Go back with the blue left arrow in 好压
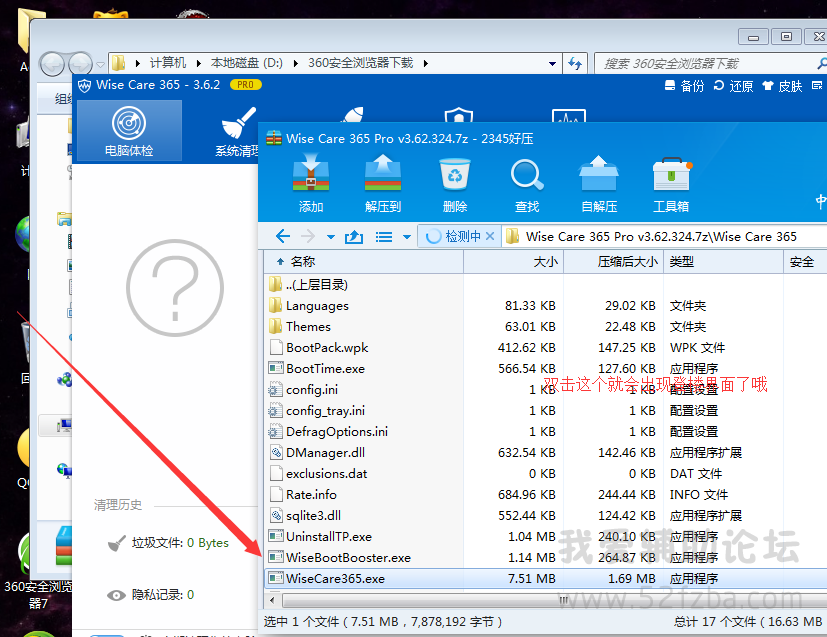Viewport: 827px width, 637px height. (283, 236)
